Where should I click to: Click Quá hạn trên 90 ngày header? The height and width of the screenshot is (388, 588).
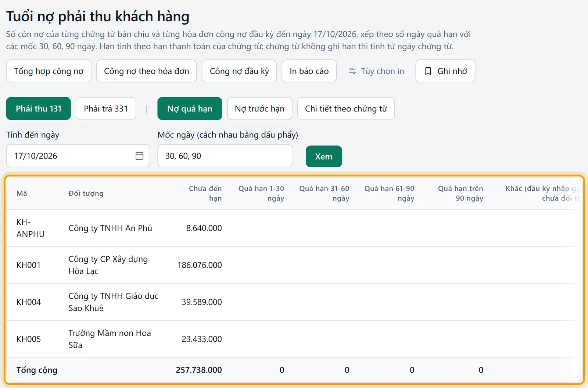coord(460,193)
